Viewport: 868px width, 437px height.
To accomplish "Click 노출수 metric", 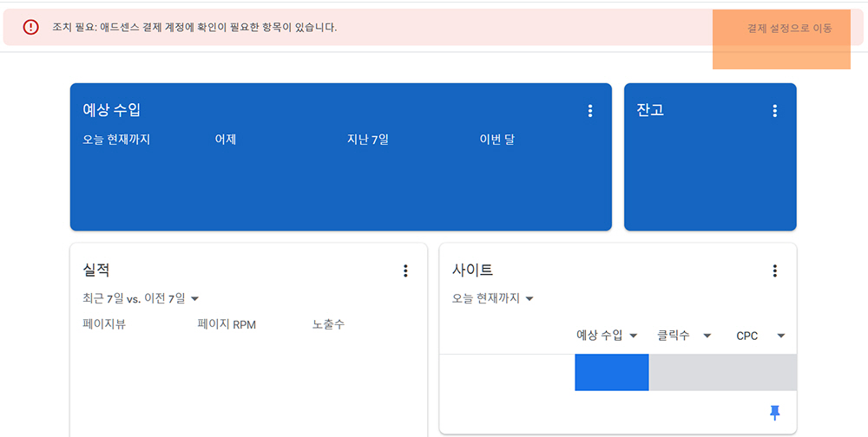I will (x=328, y=324).
